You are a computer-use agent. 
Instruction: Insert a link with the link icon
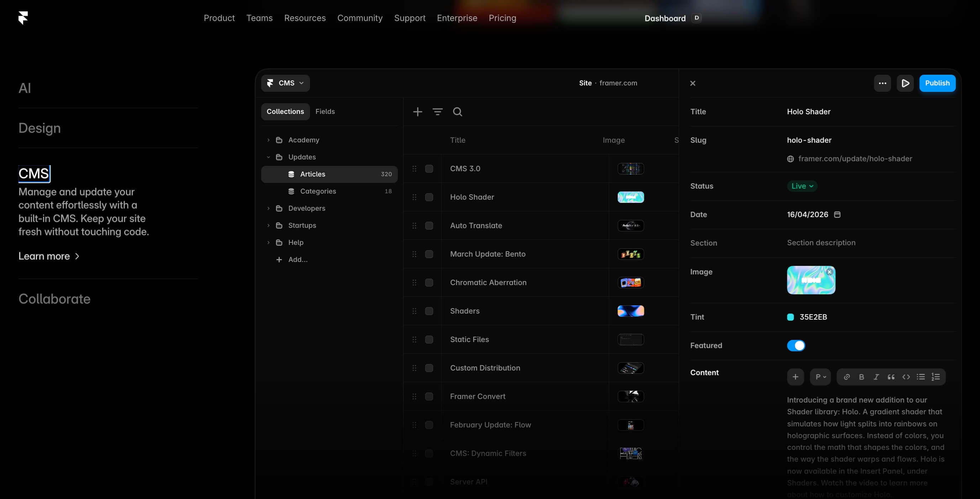tap(847, 377)
